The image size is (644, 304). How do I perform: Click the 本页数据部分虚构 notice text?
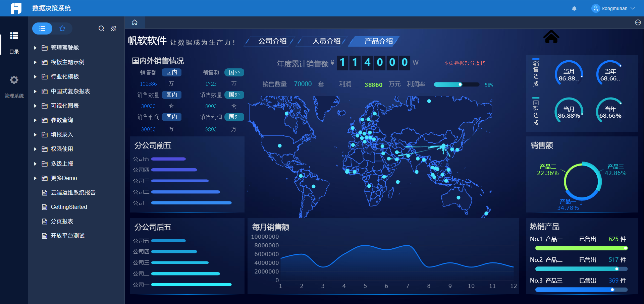click(x=465, y=63)
